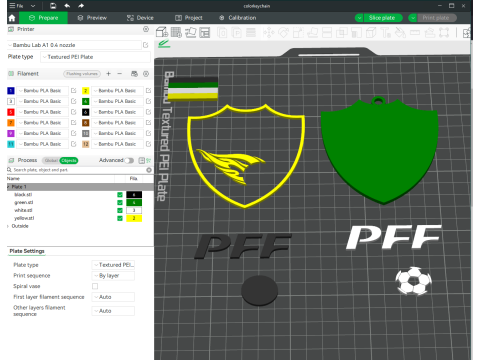Click the Add model cube icon
The height and width of the screenshot is (360, 480).
click(x=162, y=32)
